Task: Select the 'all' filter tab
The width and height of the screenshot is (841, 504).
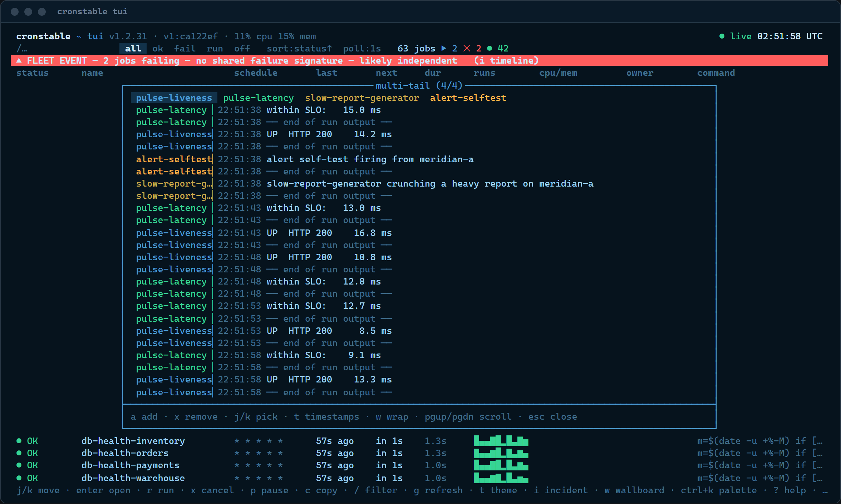Action: pyautogui.click(x=133, y=48)
